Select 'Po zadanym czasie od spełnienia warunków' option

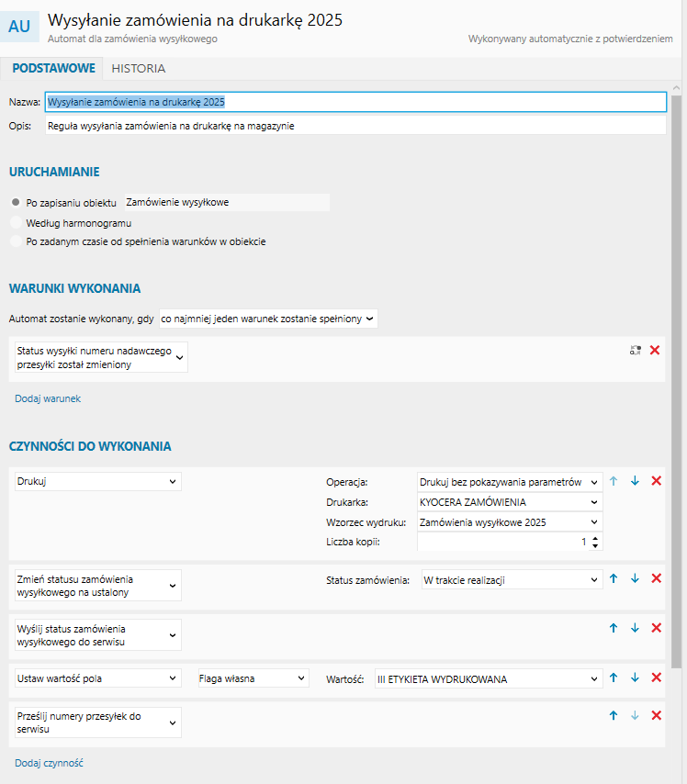(x=16, y=241)
